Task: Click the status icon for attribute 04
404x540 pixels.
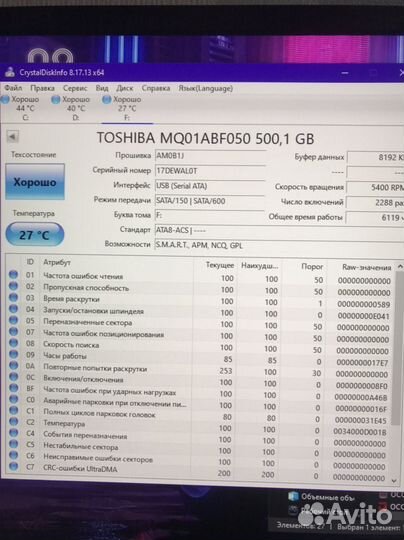Action: [13, 309]
